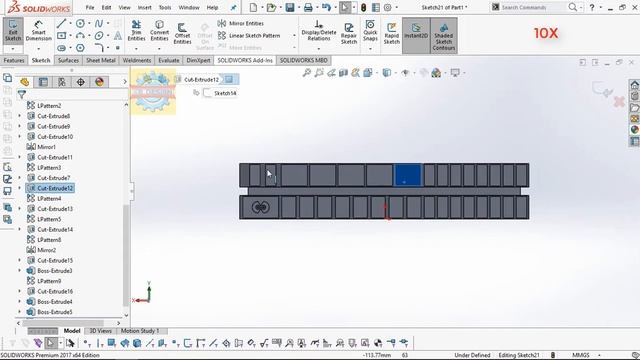
Task: Click the blue highlighted face on model
Action: pyautogui.click(x=407, y=175)
